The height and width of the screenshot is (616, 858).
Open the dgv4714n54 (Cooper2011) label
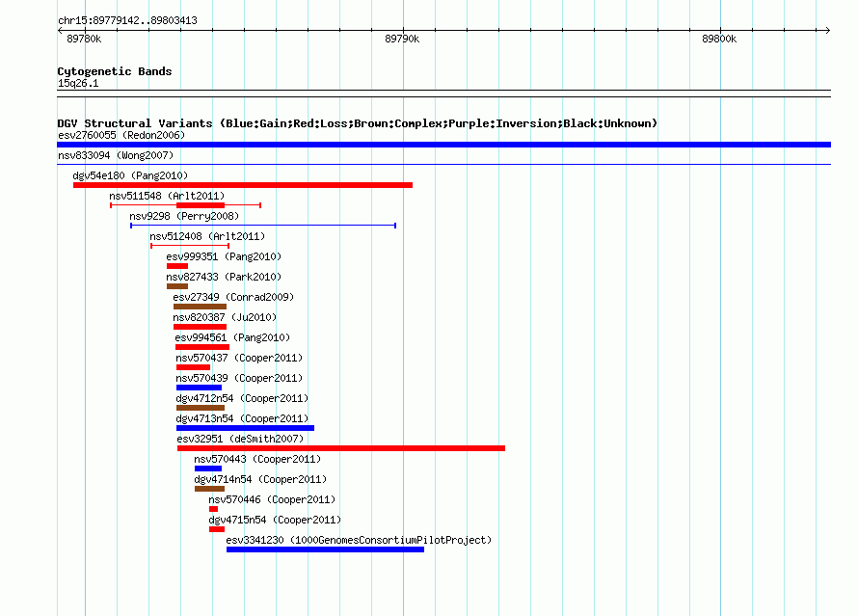tap(260, 479)
